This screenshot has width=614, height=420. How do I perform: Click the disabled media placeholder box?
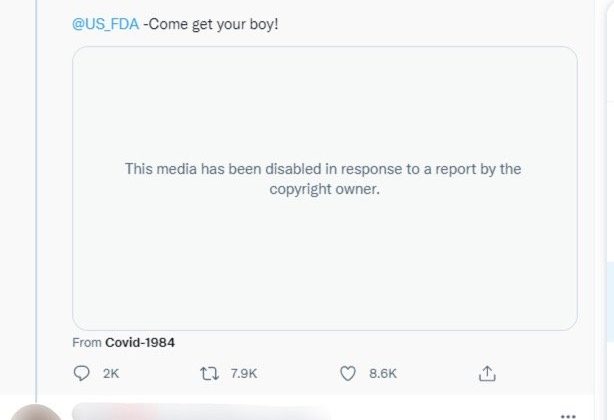click(324, 260)
